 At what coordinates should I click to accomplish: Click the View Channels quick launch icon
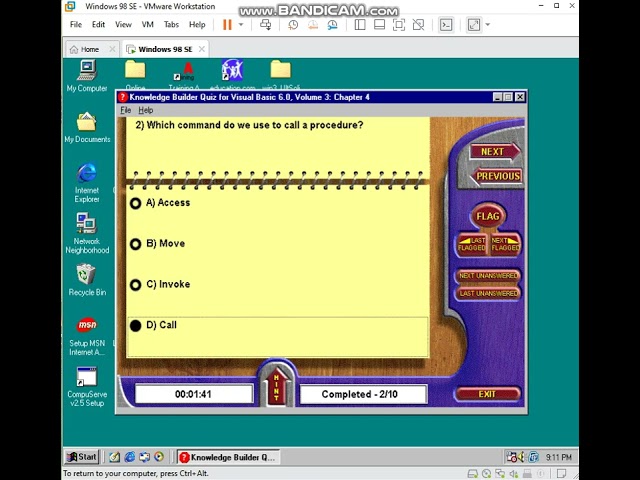pos(159,457)
